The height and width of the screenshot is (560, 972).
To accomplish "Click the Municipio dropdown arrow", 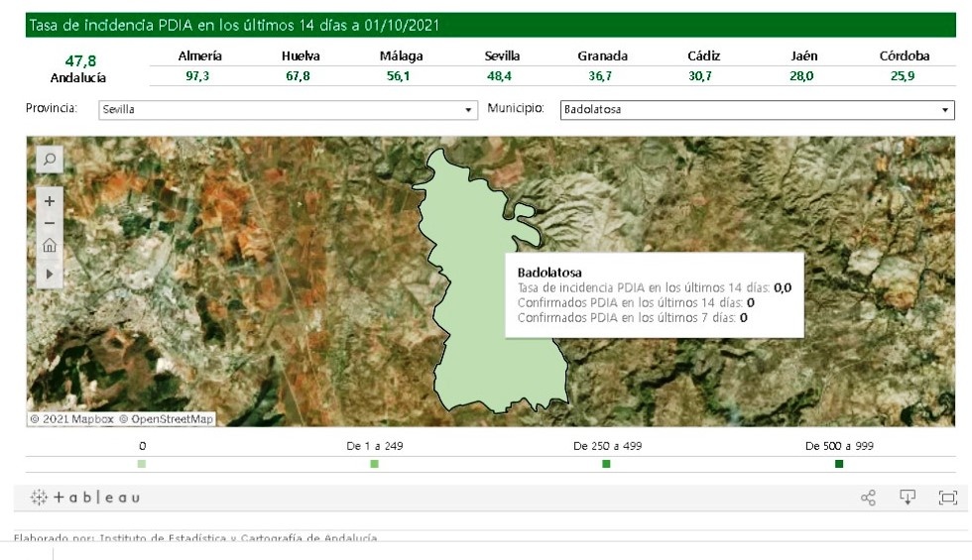I will pos(945,110).
